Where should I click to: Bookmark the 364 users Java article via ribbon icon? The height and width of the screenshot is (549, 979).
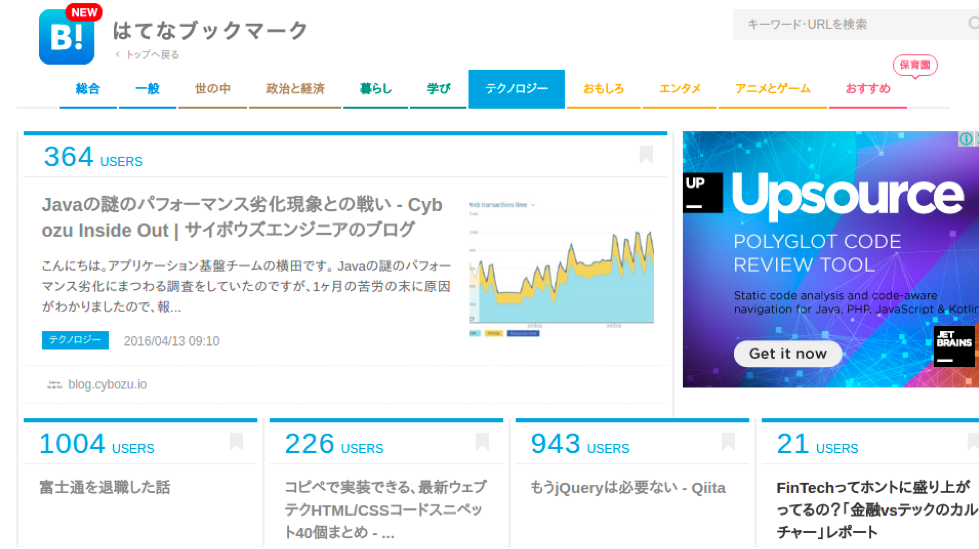point(646,155)
